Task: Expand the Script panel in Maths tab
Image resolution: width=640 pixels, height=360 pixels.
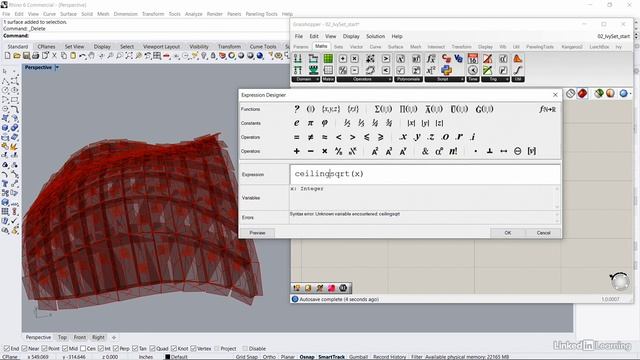Action: point(444,79)
